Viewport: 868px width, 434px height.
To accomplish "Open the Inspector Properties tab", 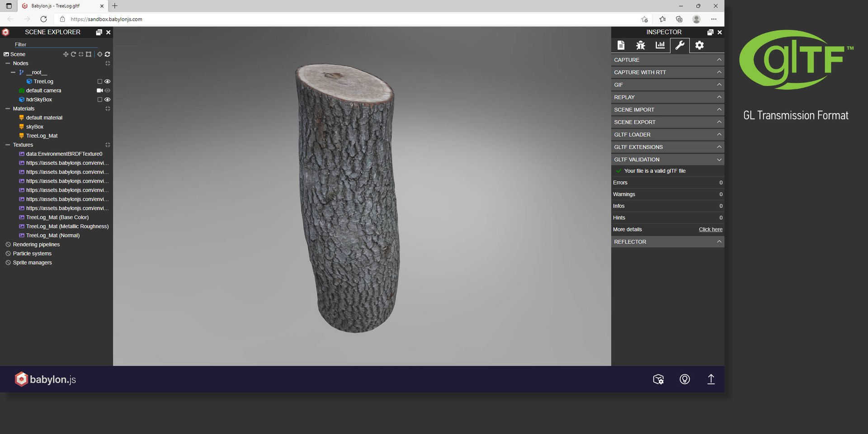I will 621,45.
